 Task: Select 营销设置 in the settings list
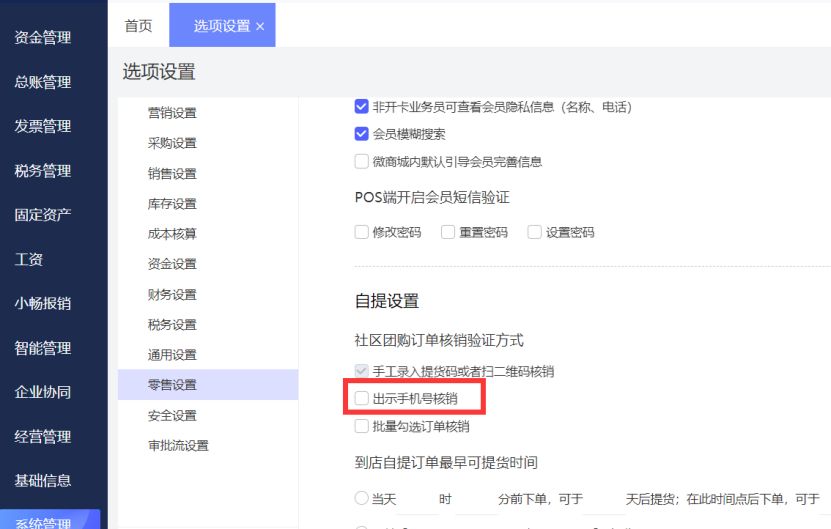pos(172,113)
